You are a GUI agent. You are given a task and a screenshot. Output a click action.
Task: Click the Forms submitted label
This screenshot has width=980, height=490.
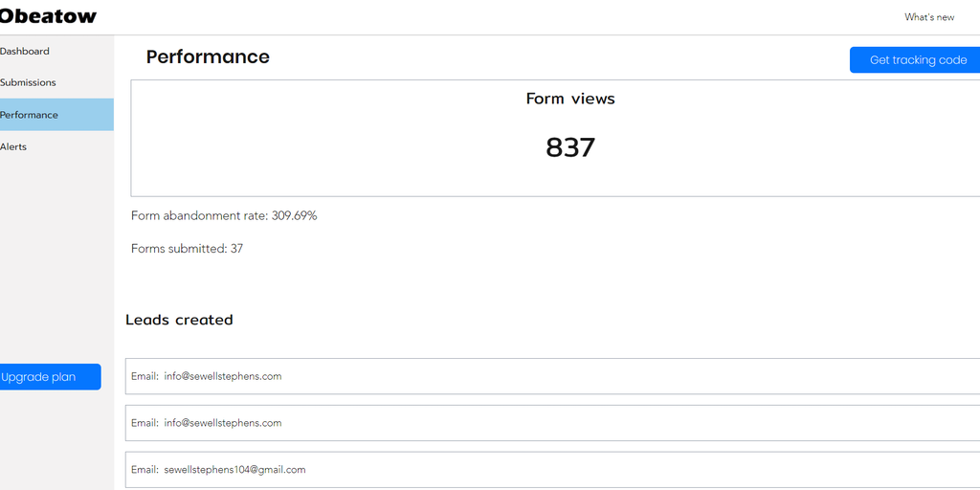(179, 249)
